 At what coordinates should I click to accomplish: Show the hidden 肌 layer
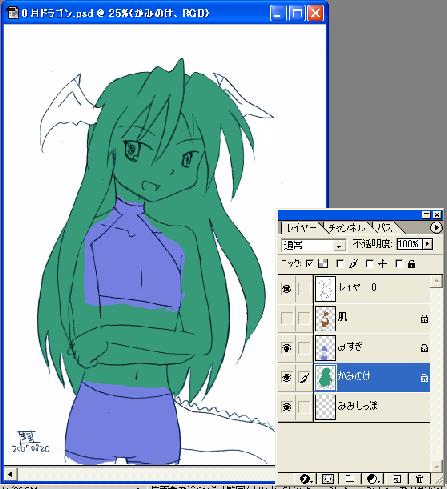(287, 318)
